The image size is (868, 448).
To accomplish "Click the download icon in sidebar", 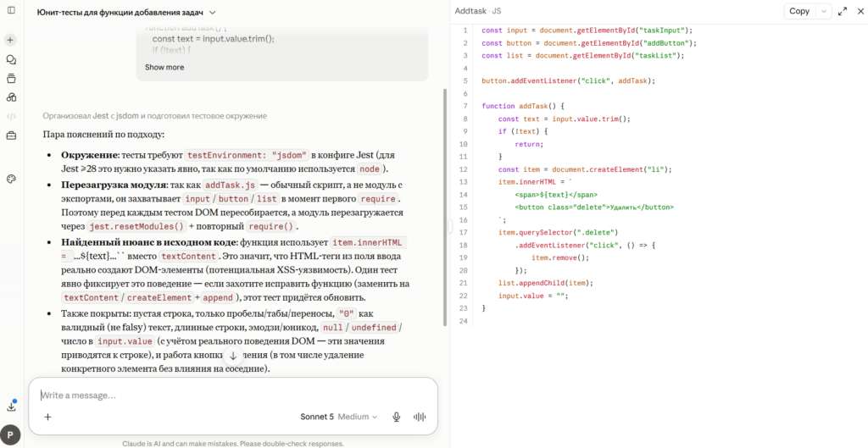I will [x=11, y=406].
